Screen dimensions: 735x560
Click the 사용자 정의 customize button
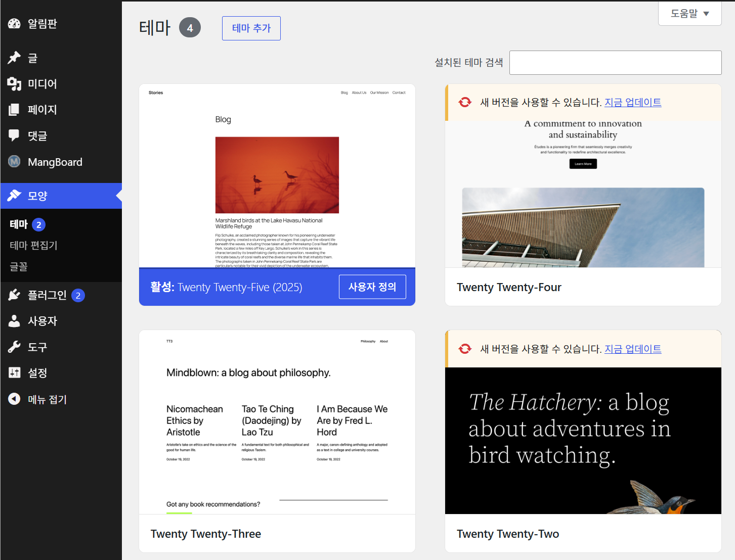tap(372, 287)
